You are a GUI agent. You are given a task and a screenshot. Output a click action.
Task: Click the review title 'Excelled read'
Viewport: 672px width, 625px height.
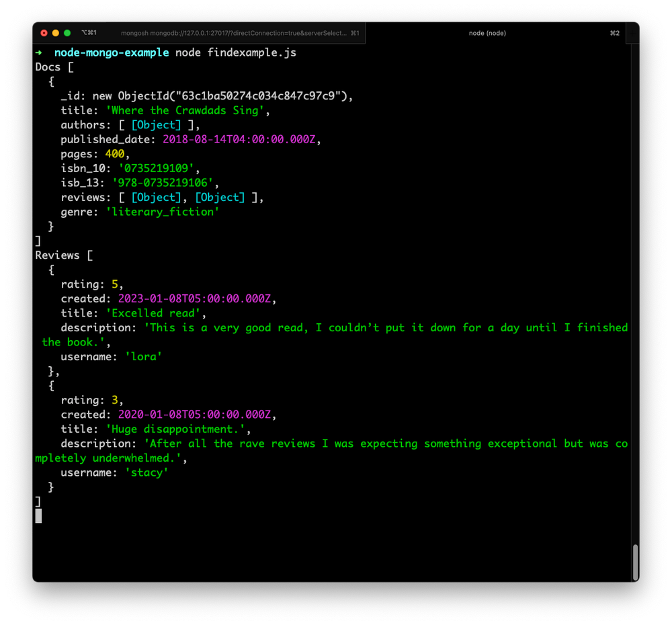[x=154, y=313]
